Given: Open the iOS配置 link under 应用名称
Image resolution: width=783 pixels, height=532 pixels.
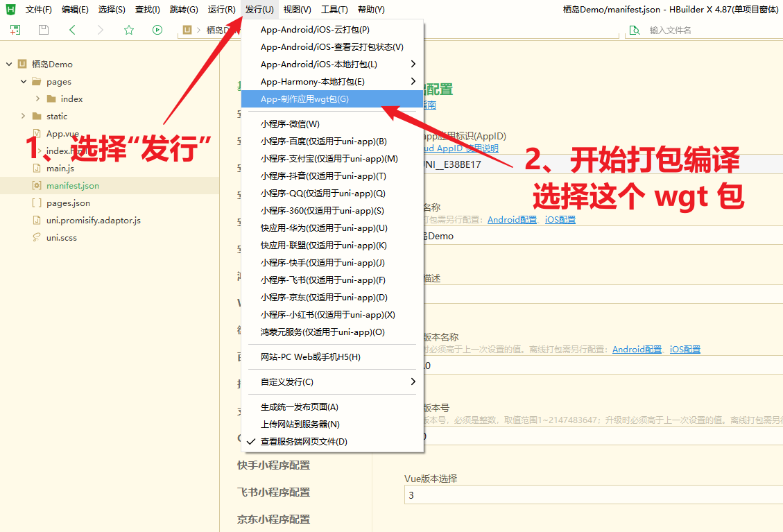Looking at the screenshot, I should (560, 220).
